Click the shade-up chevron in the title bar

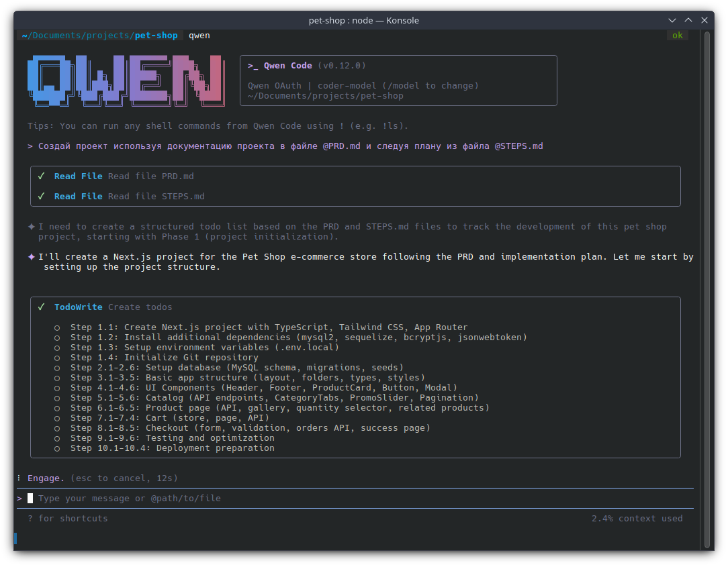pos(688,20)
